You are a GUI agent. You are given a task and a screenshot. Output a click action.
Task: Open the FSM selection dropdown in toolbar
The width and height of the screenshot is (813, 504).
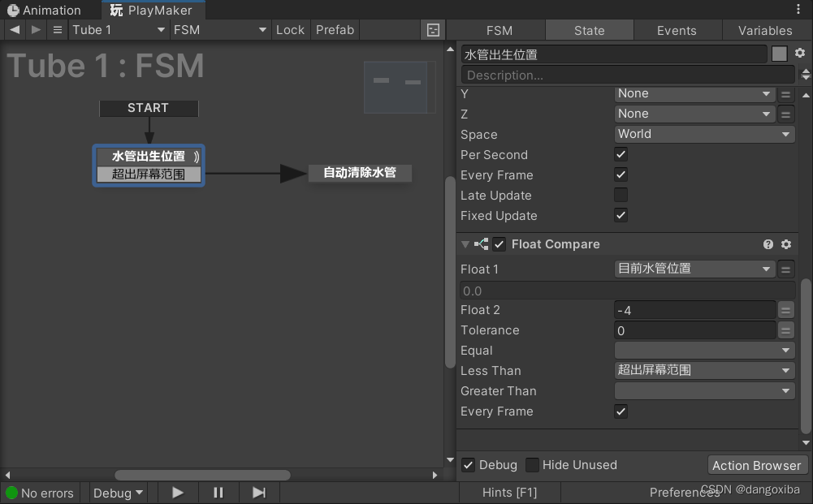coord(220,30)
